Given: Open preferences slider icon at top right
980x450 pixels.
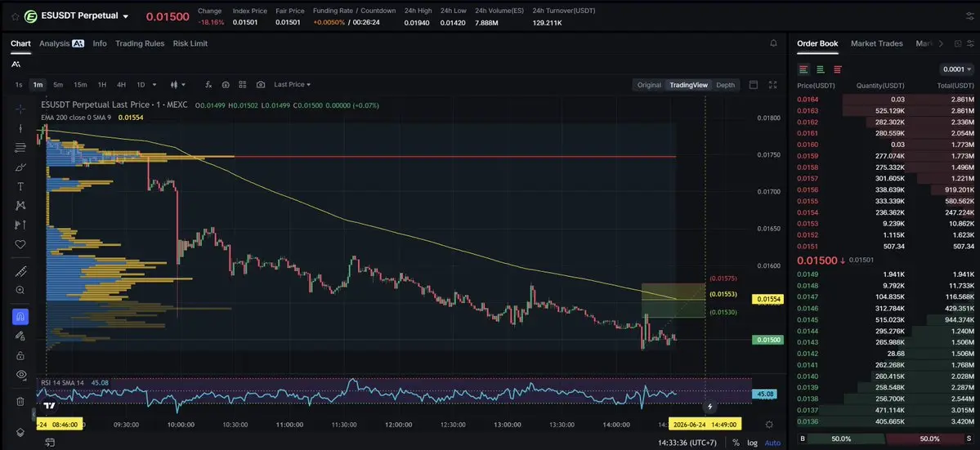Looking at the screenshot, I should click(x=969, y=16).
